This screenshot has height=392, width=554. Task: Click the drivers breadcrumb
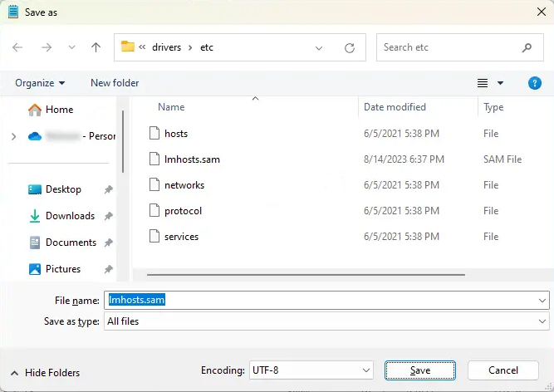tap(166, 47)
